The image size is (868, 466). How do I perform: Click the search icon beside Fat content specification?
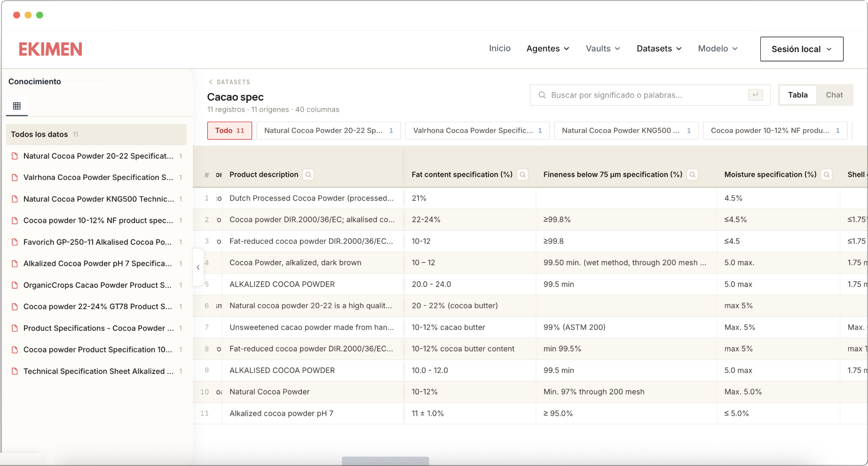click(522, 175)
